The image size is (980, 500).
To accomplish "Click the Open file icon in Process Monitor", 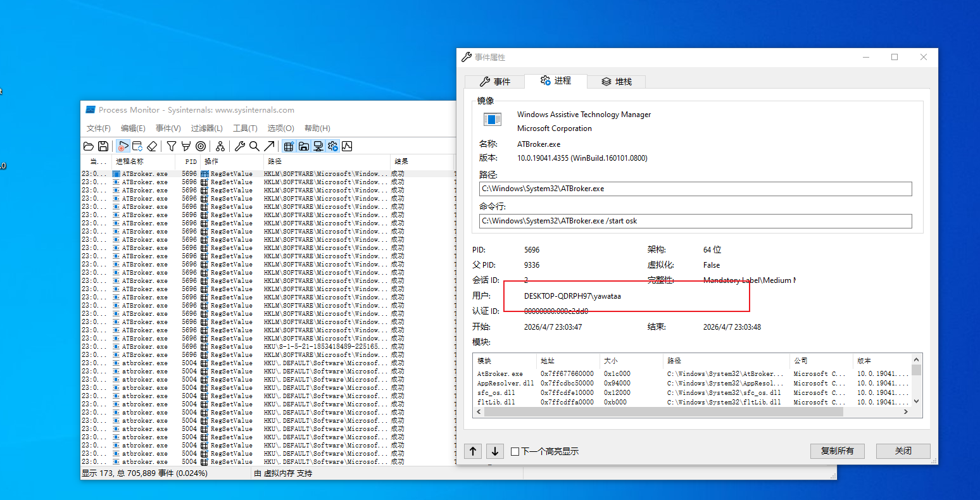I will pos(89,146).
